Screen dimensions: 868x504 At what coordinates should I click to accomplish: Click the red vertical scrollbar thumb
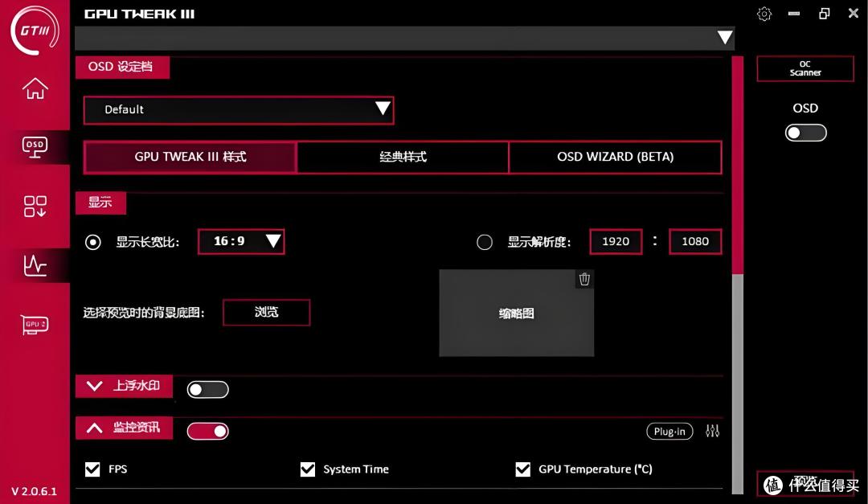pos(737,165)
